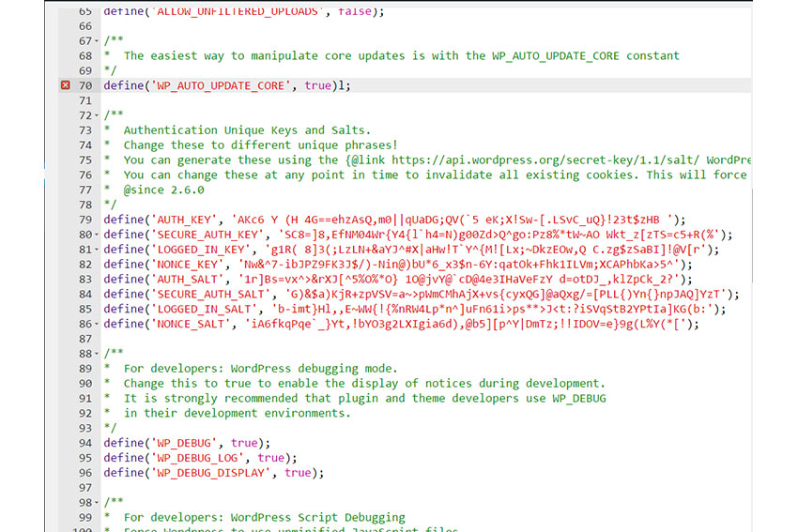Image resolution: width=798 pixels, height=532 pixels.
Task: Click the 'NONCE_SALT' constant name
Action: (191, 324)
